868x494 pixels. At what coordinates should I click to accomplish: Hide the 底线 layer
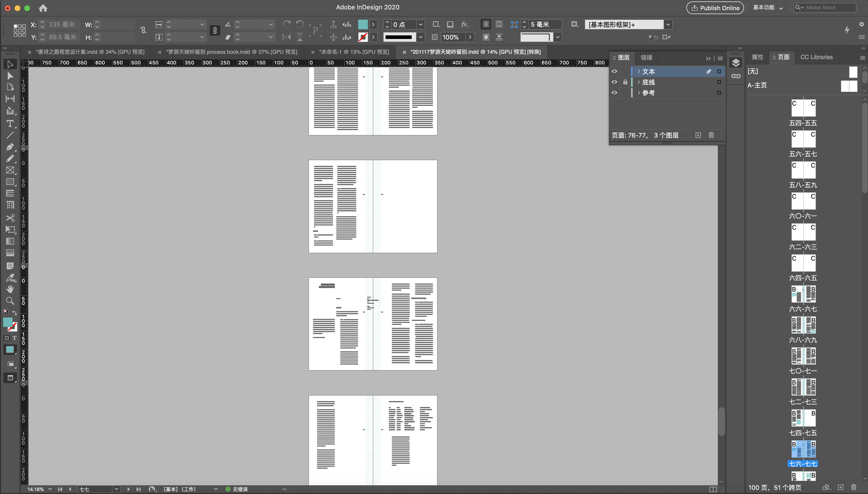(614, 82)
